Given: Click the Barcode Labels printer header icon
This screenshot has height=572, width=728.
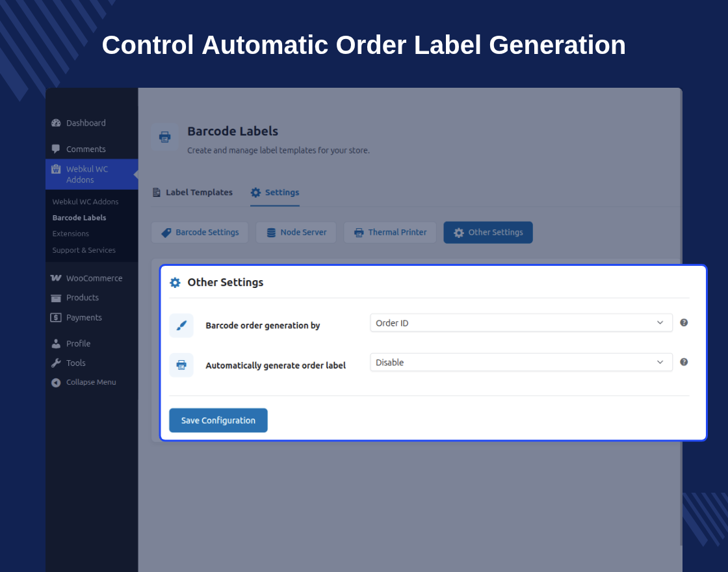Looking at the screenshot, I should click(165, 137).
